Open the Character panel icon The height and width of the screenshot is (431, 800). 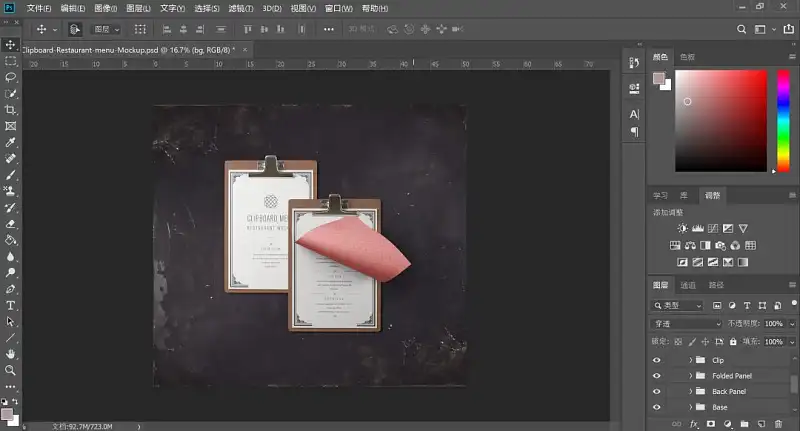tap(634, 114)
